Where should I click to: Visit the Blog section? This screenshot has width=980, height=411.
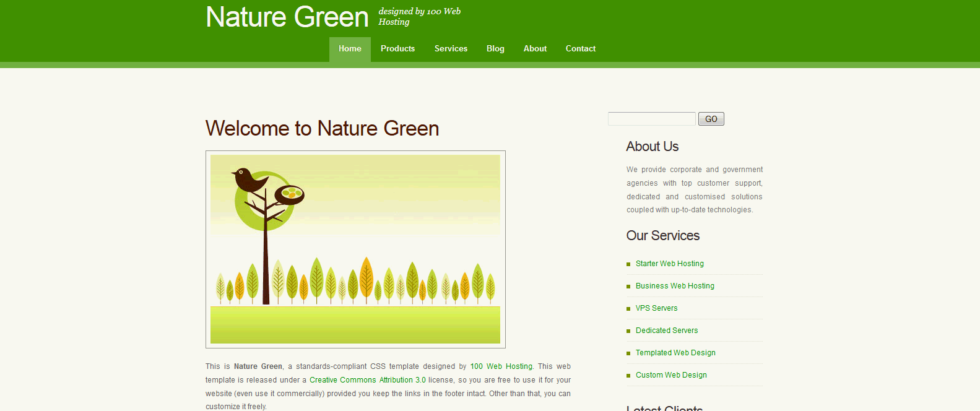coord(495,49)
